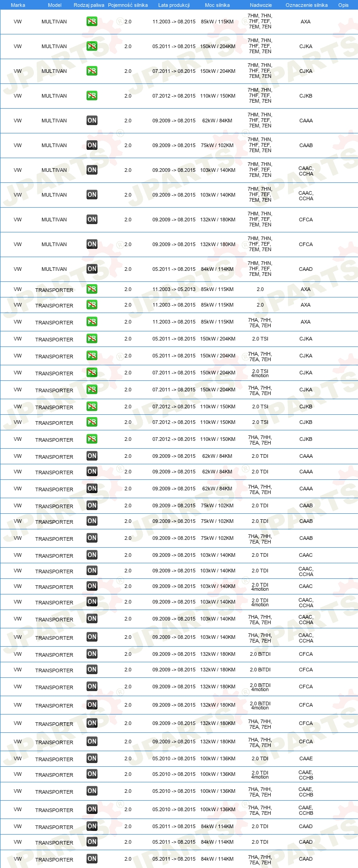Viewport: 358px width, 868px height.
Task: Click the petrol icon for Transporter ending 05.2013
Action: coord(92,289)
